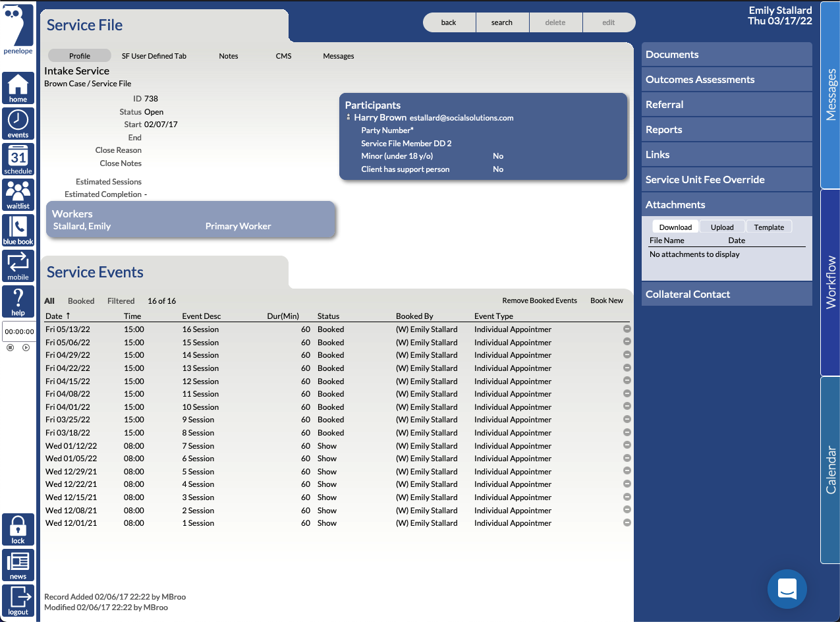The height and width of the screenshot is (622, 840).
Task: Show All service events filter
Action: 49,301
